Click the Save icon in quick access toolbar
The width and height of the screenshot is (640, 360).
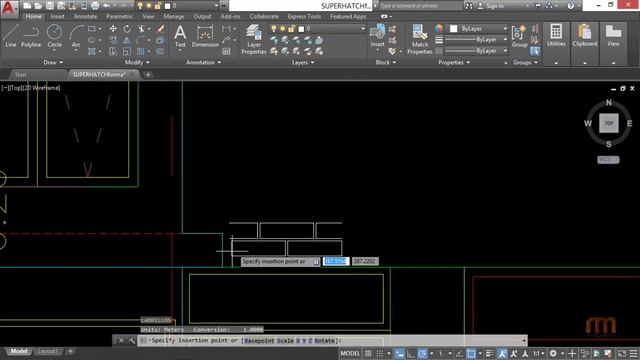(x=49, y=6)
